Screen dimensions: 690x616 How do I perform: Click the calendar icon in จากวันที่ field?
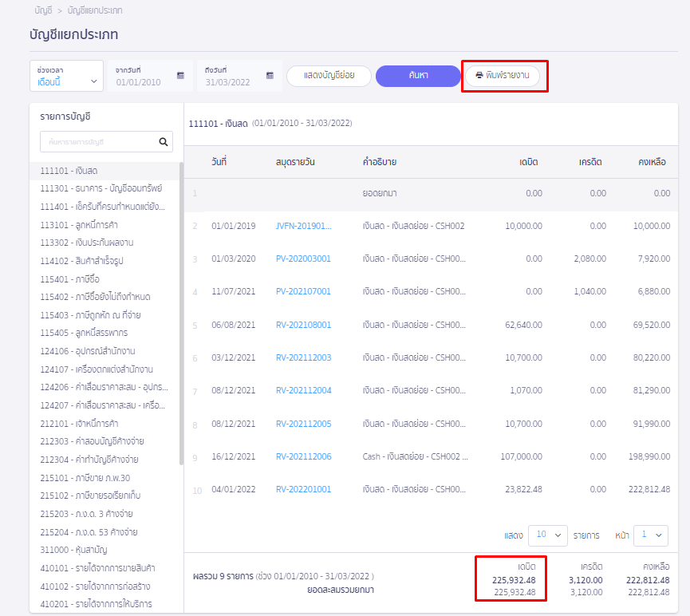[x=180, y=76]
